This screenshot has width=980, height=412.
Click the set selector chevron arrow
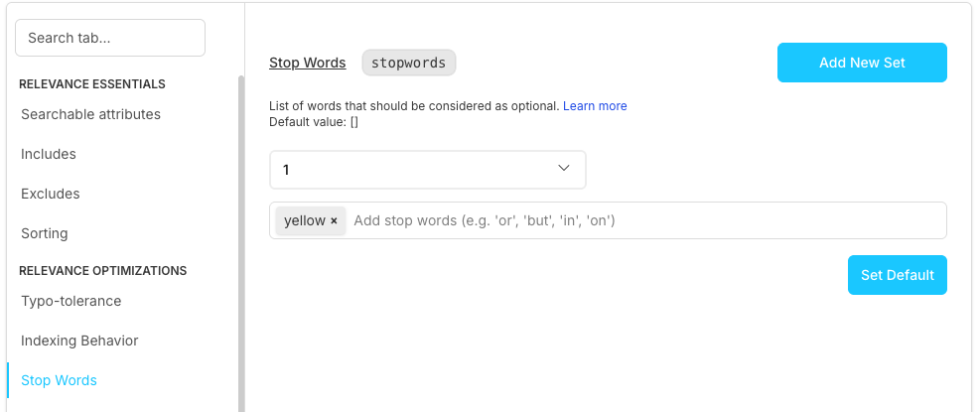pyautogui.click(x=563, y=169)
